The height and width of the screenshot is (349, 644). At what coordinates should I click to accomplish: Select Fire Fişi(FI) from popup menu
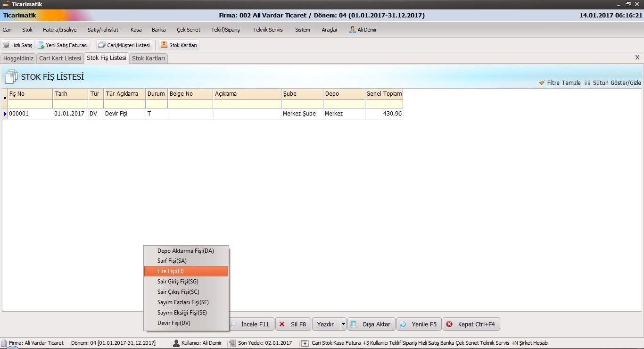186,271
